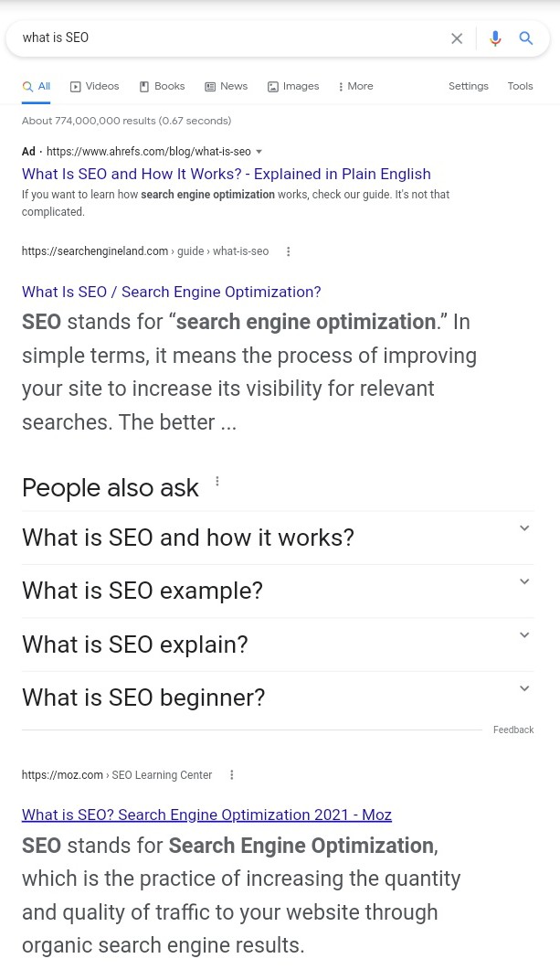This screenshot has height=980, width=560.
Task: Open the ahrefs "What Is SEO and How It Works?" ad link
Action: pyautogui.click(x=226, y=174)
